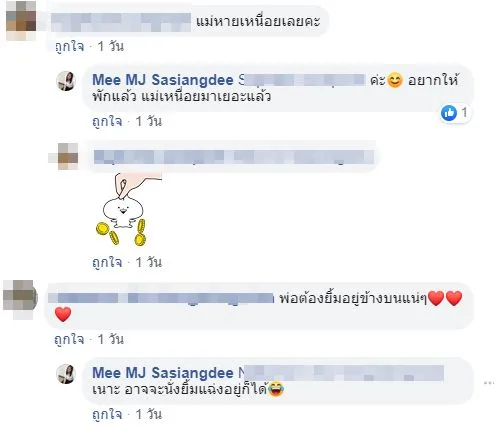The height and width of the screenshot is (429, 499).
Task: Click the laughing emoji in last reply
Action: pyautogui.click(x=275, y=389)
